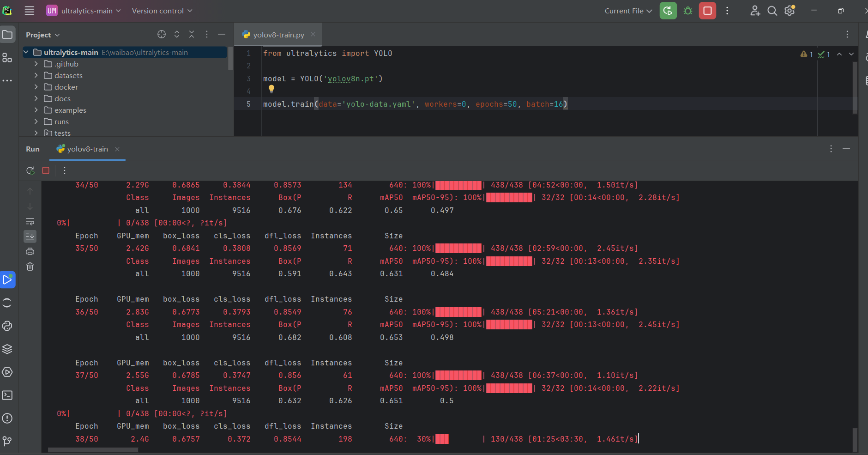Select opened file locate target icon
Viewport: 868px width, 455px height.
(x=162, y=34)
